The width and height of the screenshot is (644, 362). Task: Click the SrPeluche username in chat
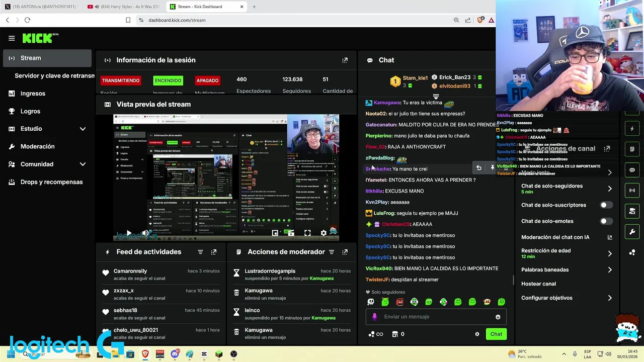pyautogui.click(x=378, y=169)
